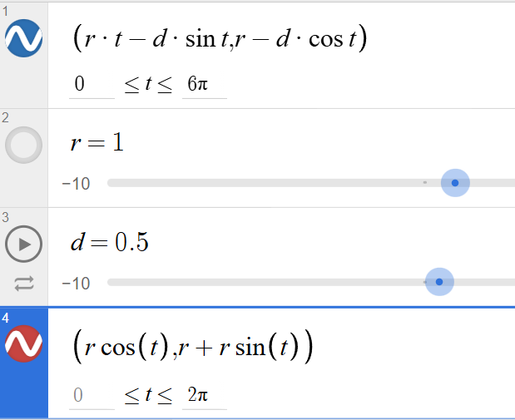Toggle visibility of red circle curve icon
Image resolution: width=515 pixels, height=420 pixels.
[x=23, y=343]
